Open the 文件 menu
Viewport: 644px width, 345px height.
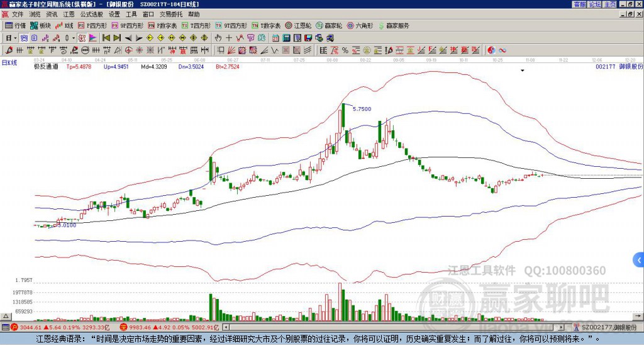click(18, 14)
